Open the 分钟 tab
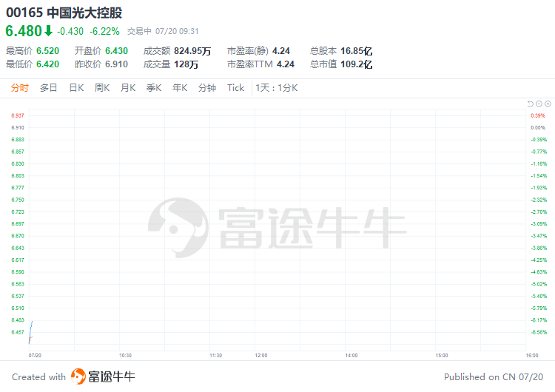Screen dimensions: 555x392 click(207, 88)
